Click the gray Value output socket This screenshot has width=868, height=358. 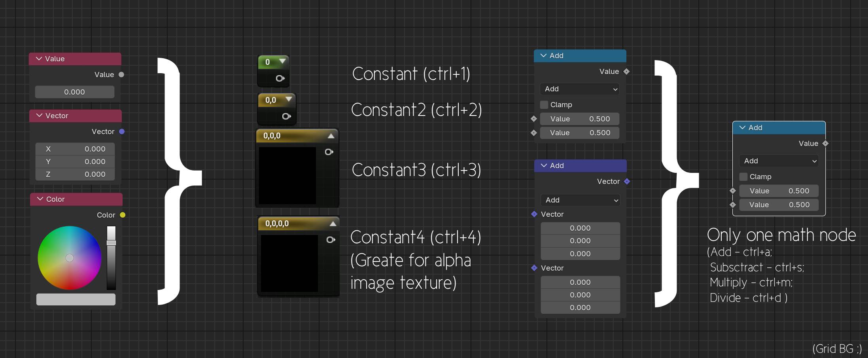coord(121,74)
